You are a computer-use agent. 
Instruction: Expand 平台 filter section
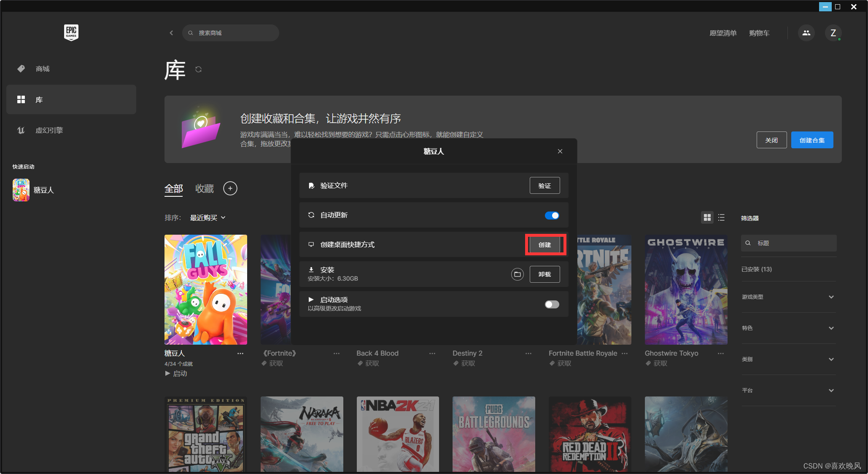788,391
